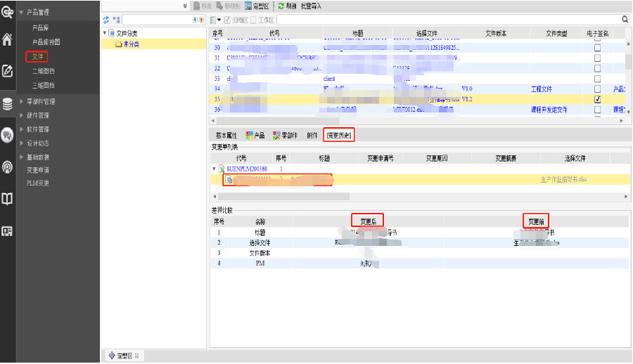Click the search magnifier icon at top right
The height and width of the screenshot is (364, 633).
click(x=625, y=20)
